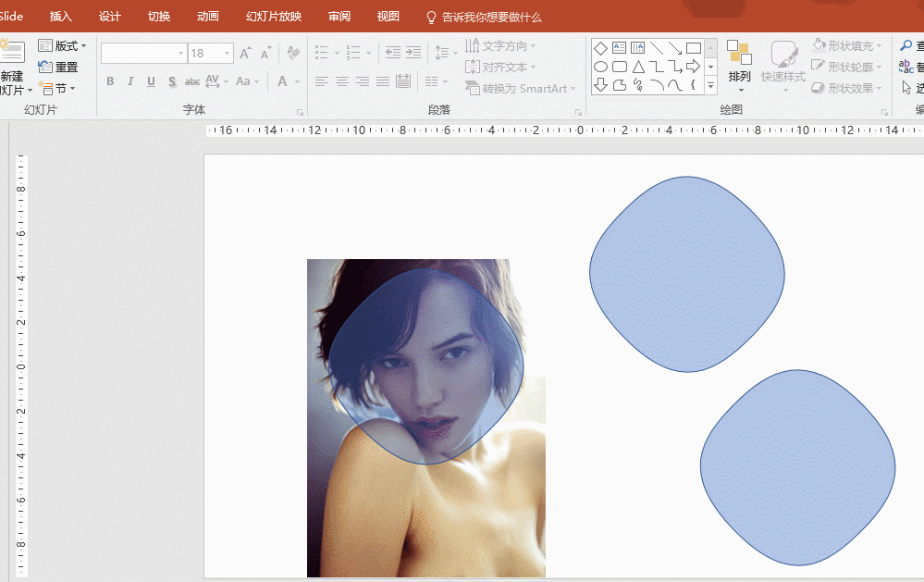
Task: Click the 重置 reset slide icon
Action: tap(45, 67)
